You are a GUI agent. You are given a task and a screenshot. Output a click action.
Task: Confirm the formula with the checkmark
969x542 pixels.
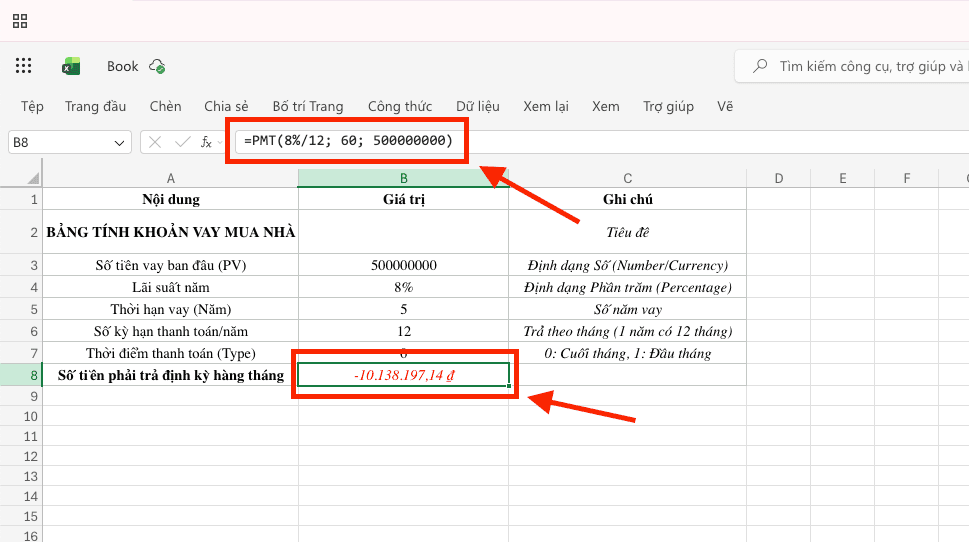(x=182, y=142)
